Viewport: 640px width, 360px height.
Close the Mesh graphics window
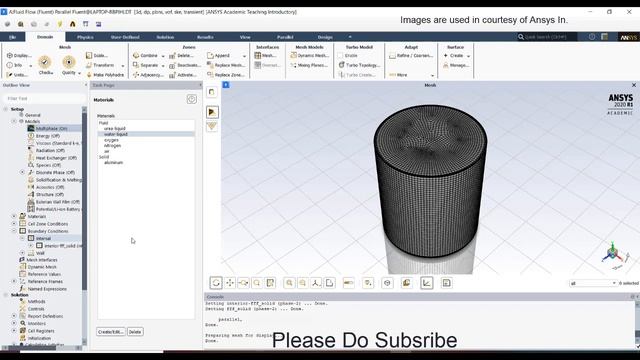(x=634, y=85)
